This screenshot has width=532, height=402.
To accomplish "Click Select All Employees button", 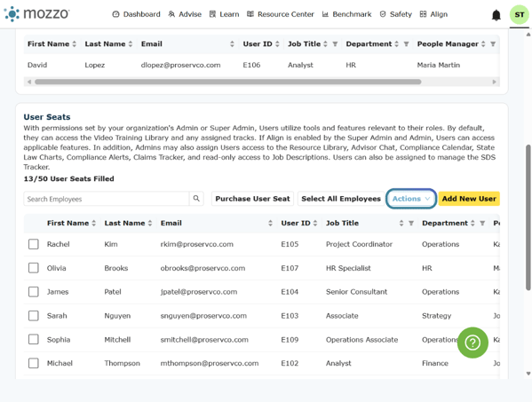I will tap(341, 199).
